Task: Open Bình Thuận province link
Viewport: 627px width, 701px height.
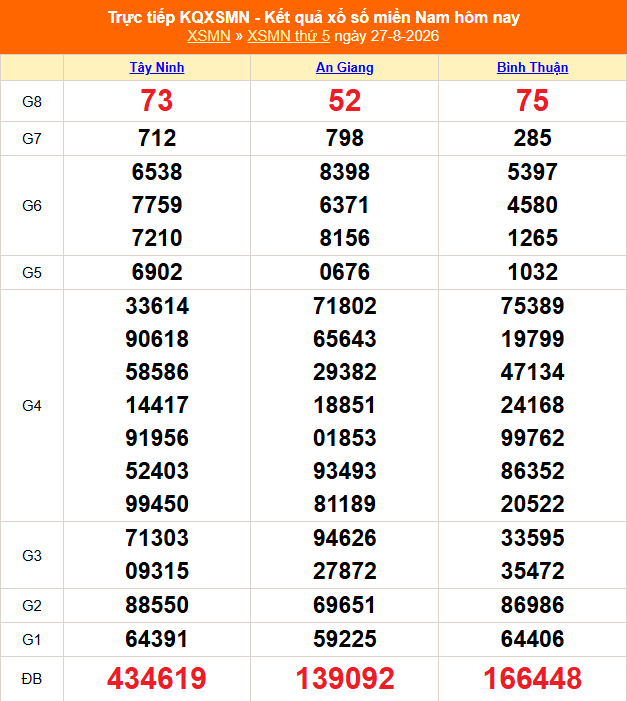Action: (x=532, y=68)
